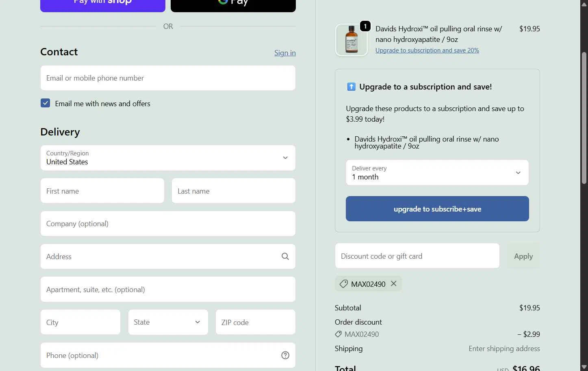Focus the Apartment, suite, etc. field
Viewport: 588px width, 371px height.
[x=168, y=289]
